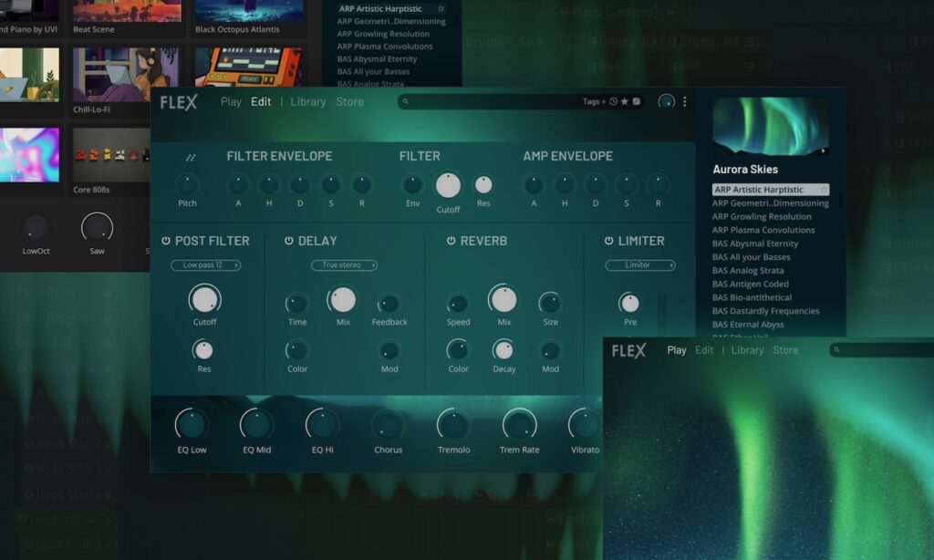Image resolution: width=934 pixels, height=560 pixels.
Task: Click the recent presets clock icon
Action: pos(613,102)
